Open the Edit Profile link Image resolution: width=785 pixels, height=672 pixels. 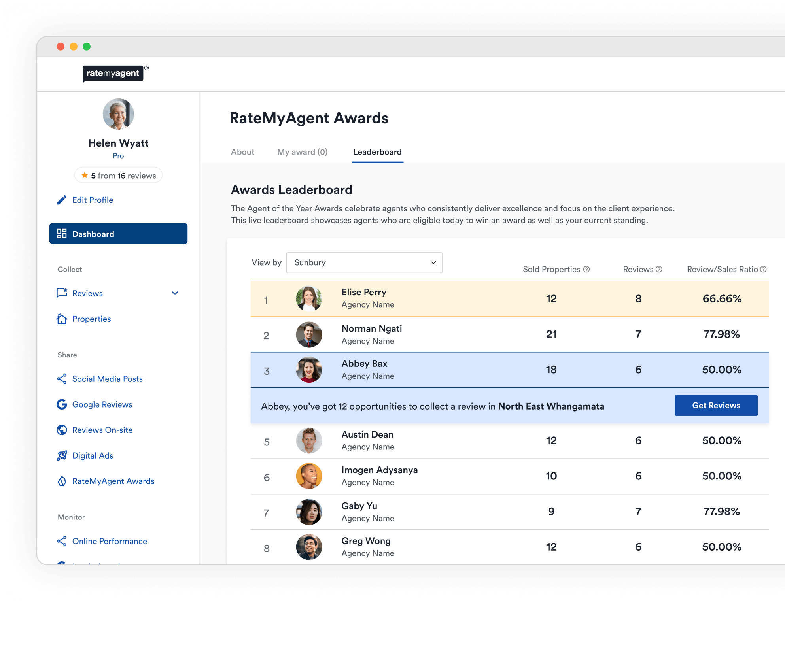click(x=93, y=200)
